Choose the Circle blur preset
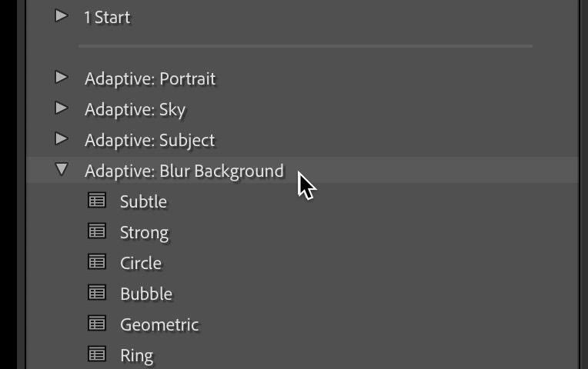Viewport: 588px width, 369px height. pyautogui.click(x=141, y=263)
